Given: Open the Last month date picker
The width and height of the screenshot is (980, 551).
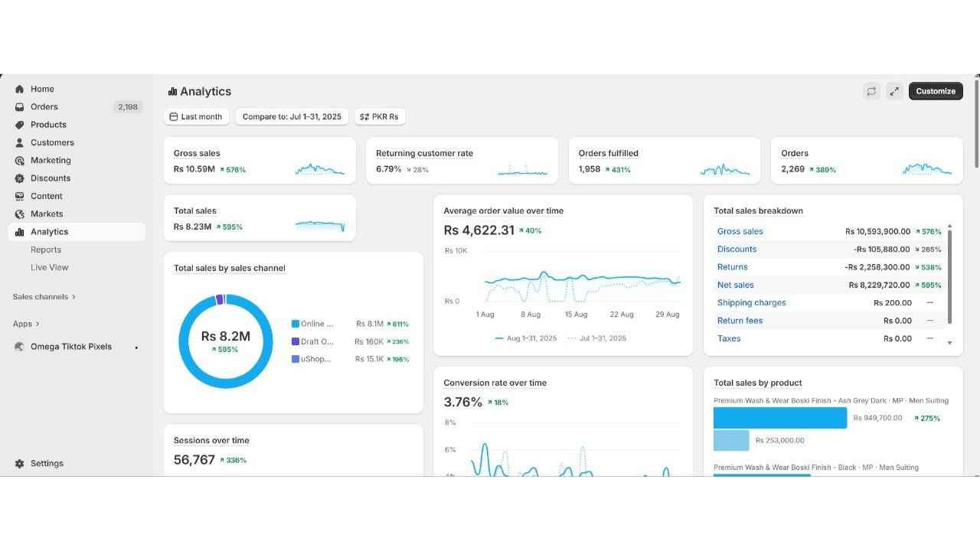Looking at the screenshot, I should [x=196, y=117].
